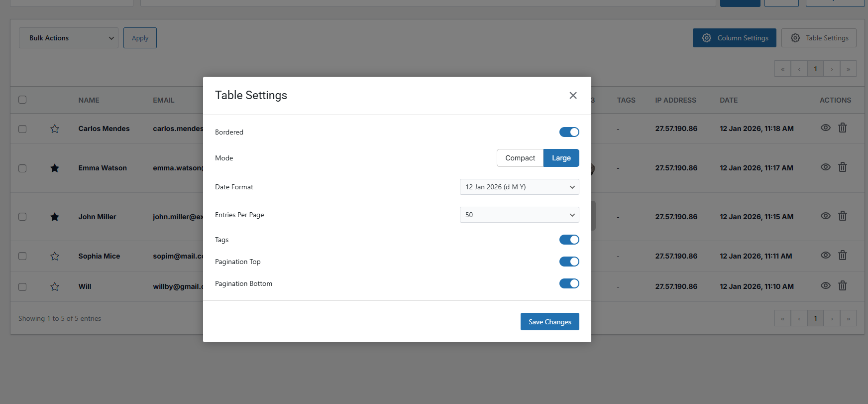Delete Sophia Mice entry with trash icon
The width and height of the screenshot is (868, 404).
[x=842, y=256]
